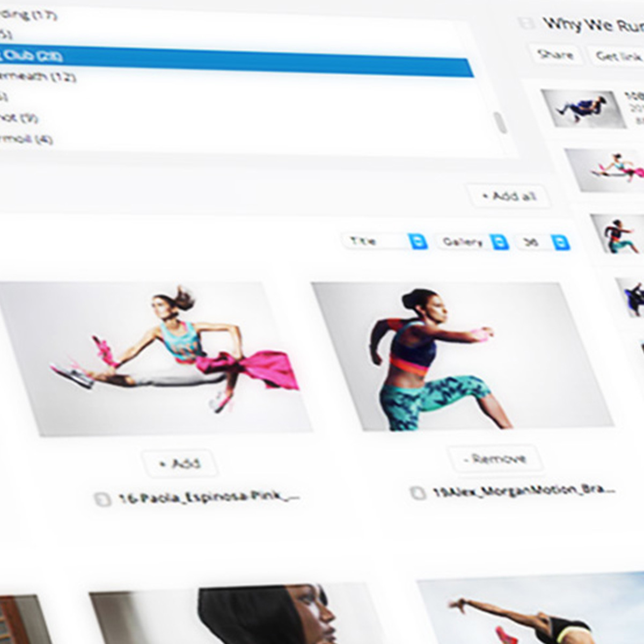Select the top thumbnail in Why We Run panel
Viewport: 644px width, 644px height.
[582, 108]
